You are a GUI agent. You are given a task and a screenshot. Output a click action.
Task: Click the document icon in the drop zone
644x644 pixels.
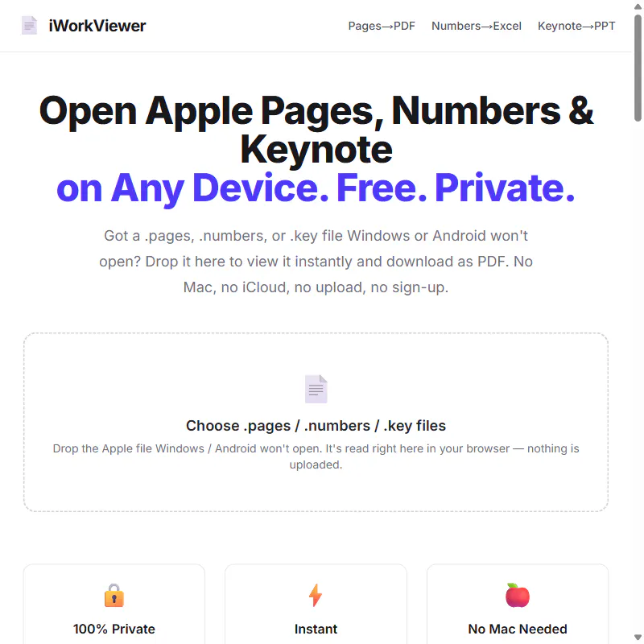(316, 389)
